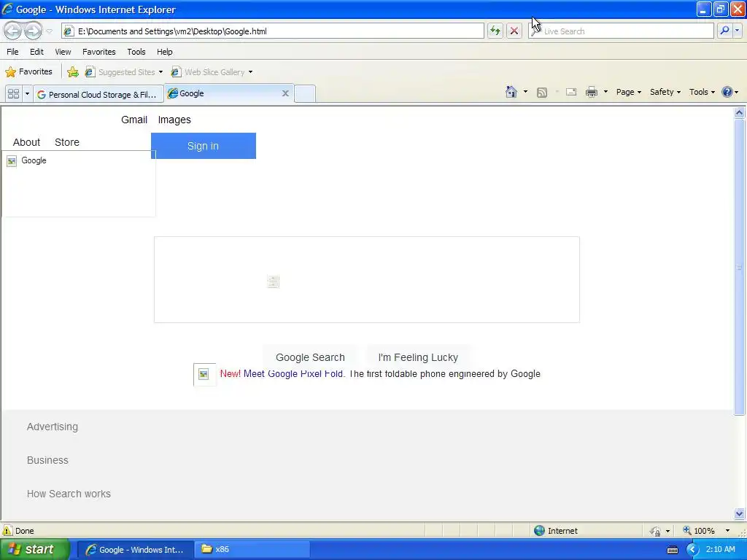Click the broken image beside Pixel Fold promo
The height and width of the screenshot is (560, 747).
204,374
